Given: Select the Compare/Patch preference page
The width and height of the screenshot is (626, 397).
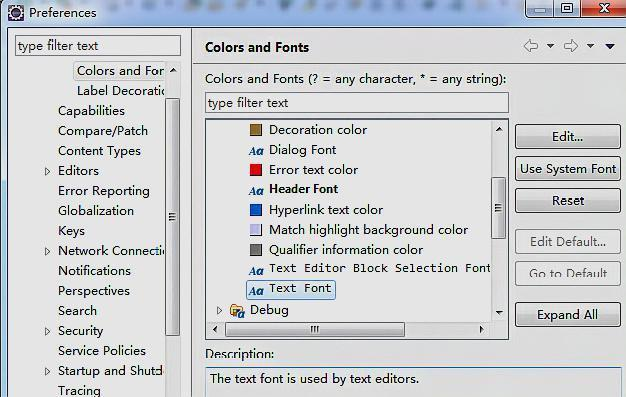Looking at the screenshot, I should click(x=103, y=131).
